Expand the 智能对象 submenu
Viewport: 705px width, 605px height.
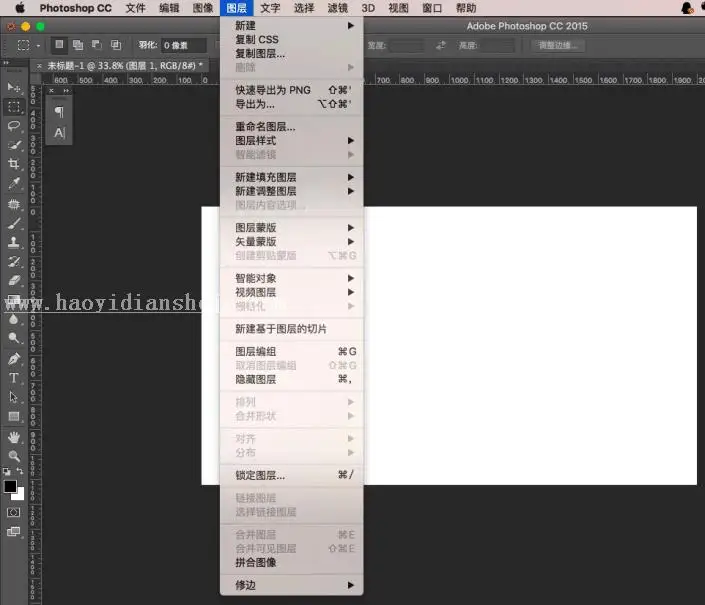pyautogui.click(x=292, y=278)
